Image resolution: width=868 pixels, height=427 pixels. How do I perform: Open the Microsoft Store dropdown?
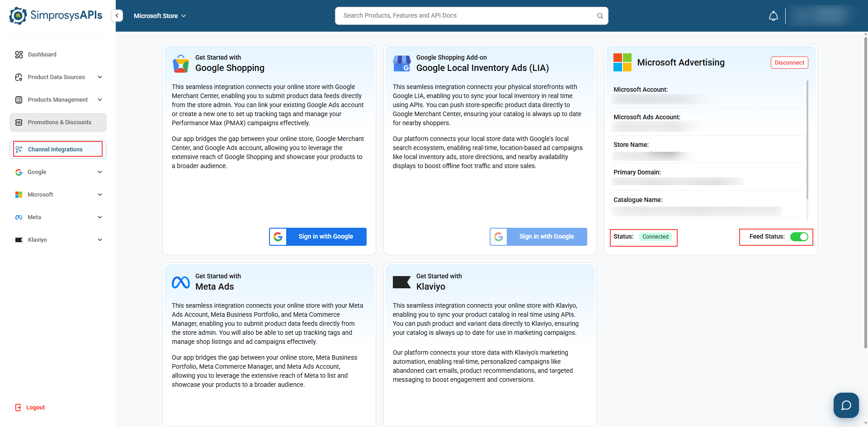point(160,16)
